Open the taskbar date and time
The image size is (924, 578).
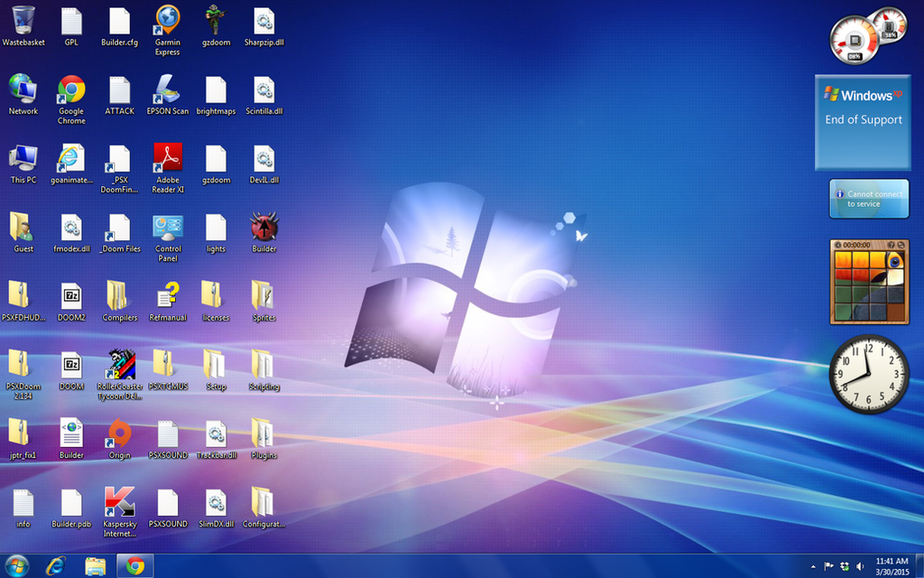[892, 567]
